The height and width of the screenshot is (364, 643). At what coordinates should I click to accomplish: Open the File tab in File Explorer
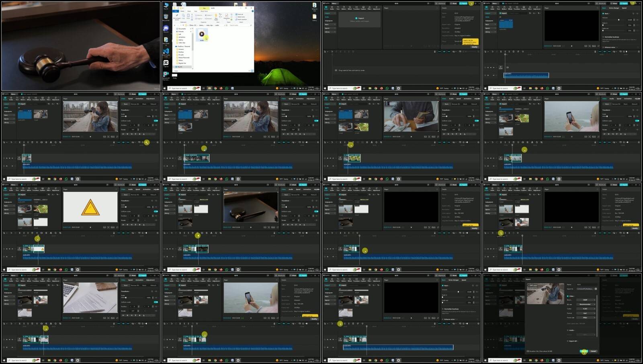pyautogui.click(x=176, y=11)
